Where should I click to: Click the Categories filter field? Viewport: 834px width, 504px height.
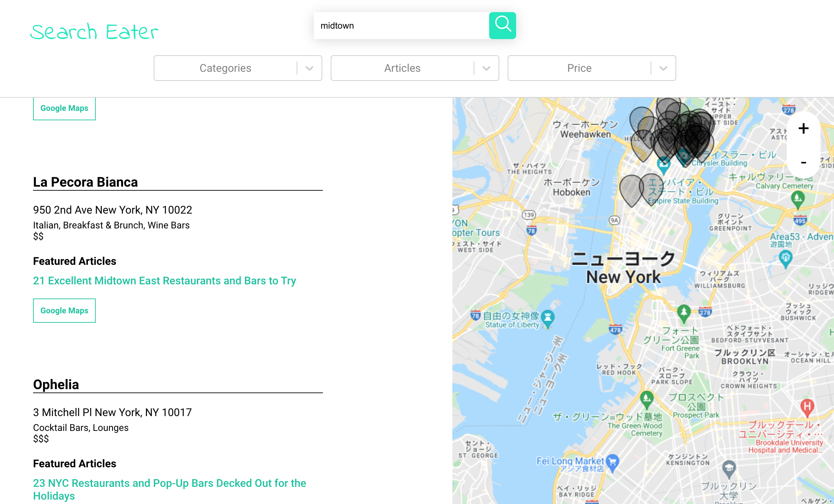(x=238, y=68)
